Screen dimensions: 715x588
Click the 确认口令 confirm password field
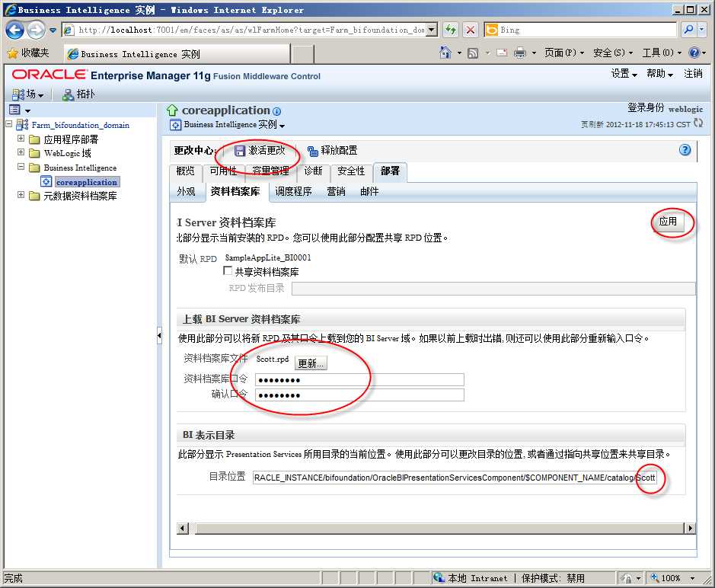tap(359, 395)
